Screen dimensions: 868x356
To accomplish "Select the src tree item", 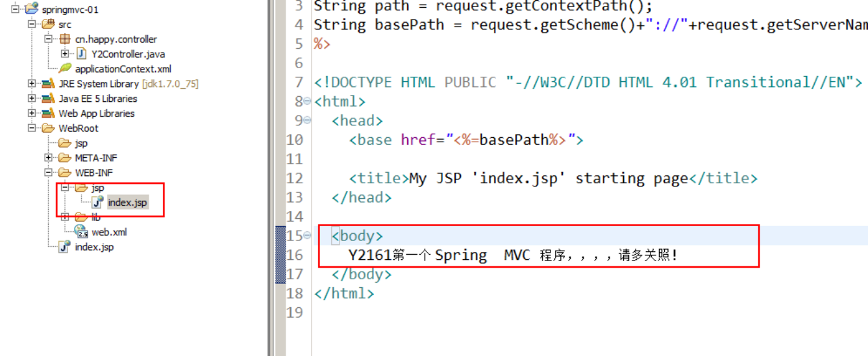I will point(65,25).
